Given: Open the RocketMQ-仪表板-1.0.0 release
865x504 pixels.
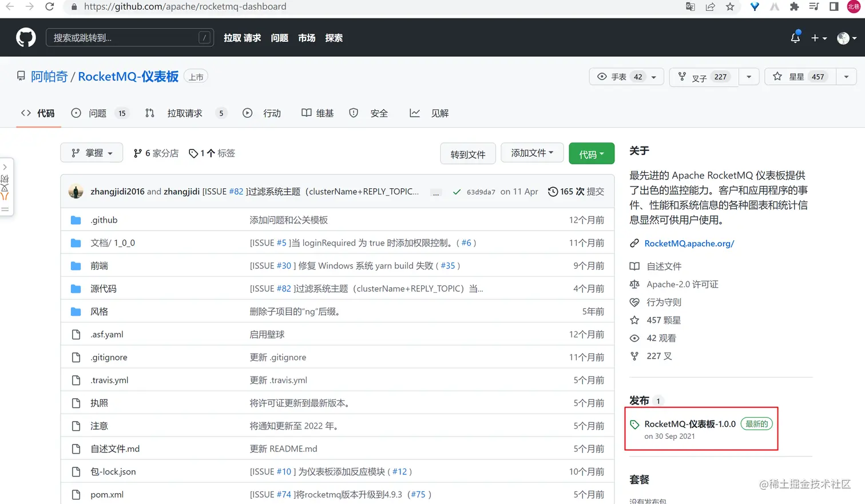Looking at the screenshot, I should click(x=690, y=424).
